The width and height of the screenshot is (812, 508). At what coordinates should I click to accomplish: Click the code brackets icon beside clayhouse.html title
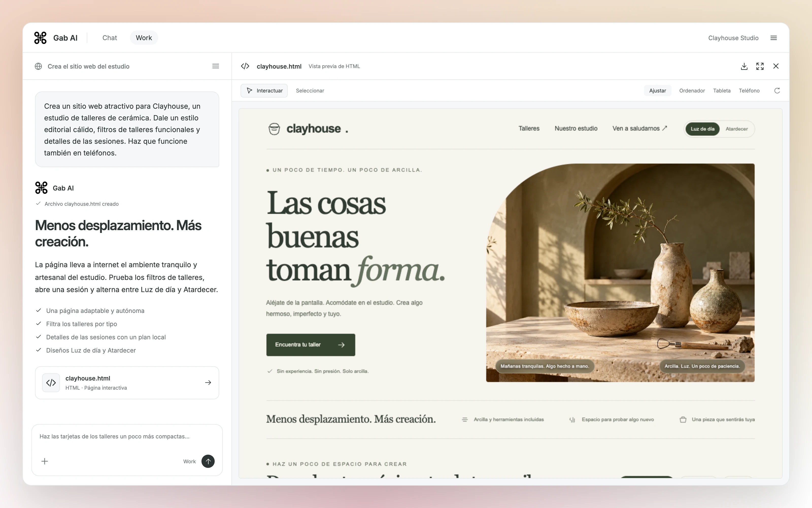tap(245, 66)
